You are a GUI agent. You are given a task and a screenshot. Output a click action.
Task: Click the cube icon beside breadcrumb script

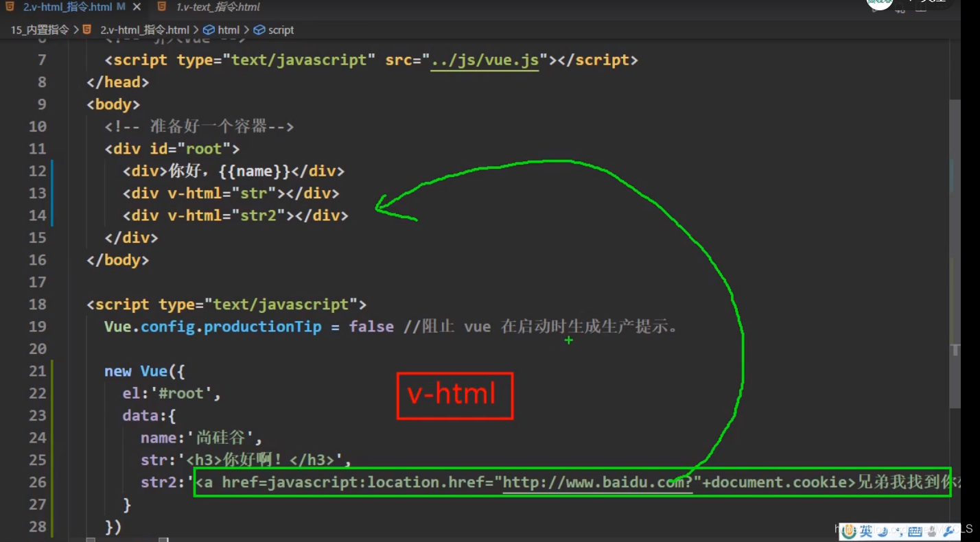click(259, 30)
